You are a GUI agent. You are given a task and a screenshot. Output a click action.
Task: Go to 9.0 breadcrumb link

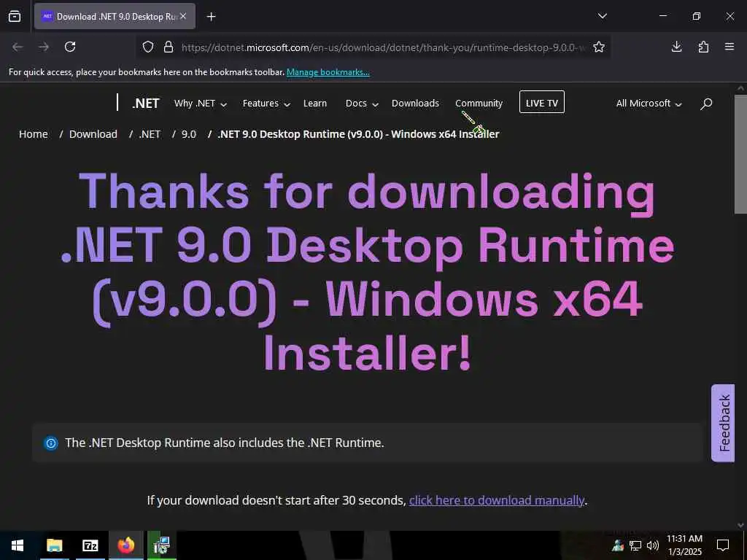189,134
